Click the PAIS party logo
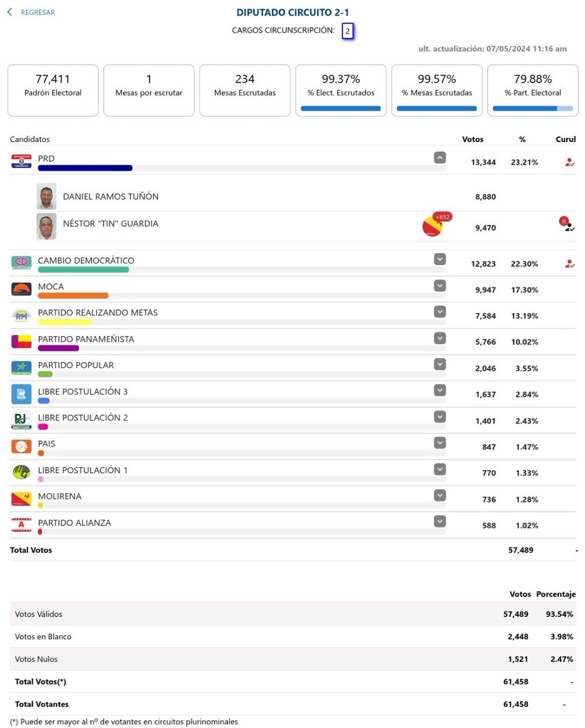 (x=21, y=447)
